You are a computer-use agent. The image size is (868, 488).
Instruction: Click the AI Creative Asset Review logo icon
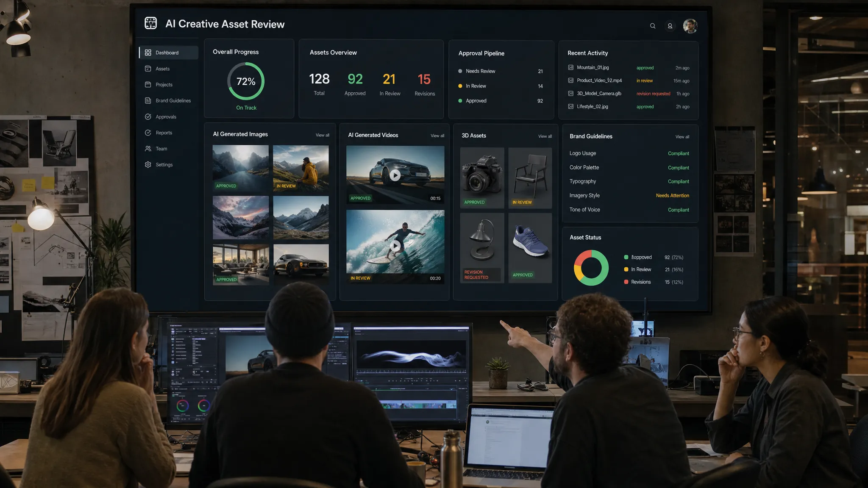150,23
